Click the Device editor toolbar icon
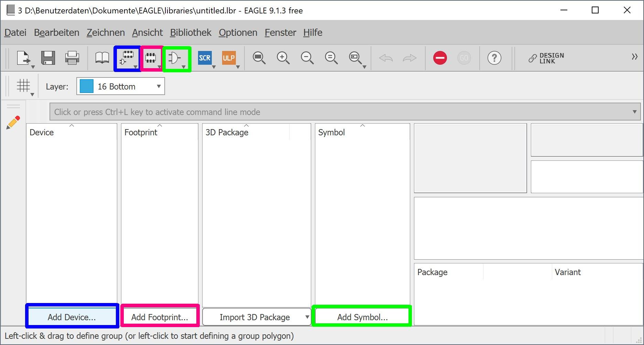The height and width of the screenshot is (345, 644). pos(127,58)
